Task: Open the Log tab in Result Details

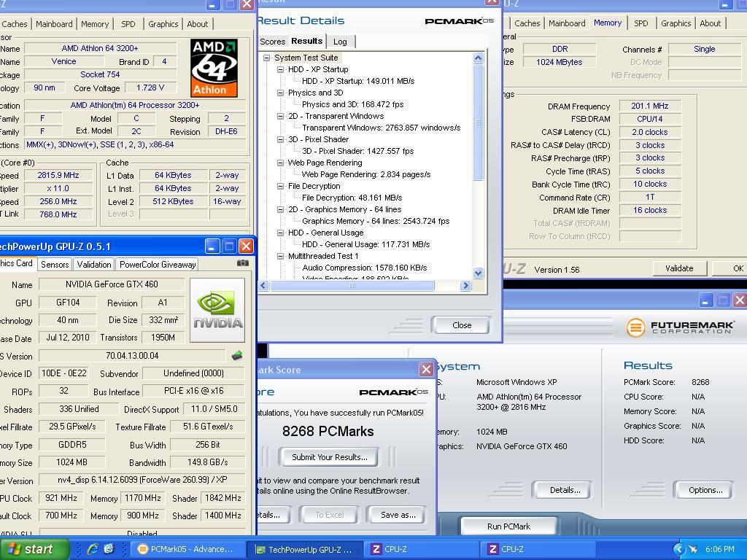Action: point(340,42)
